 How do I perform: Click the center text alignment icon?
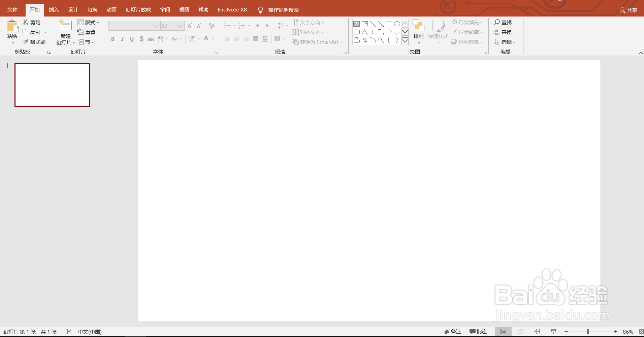(237, 39)
